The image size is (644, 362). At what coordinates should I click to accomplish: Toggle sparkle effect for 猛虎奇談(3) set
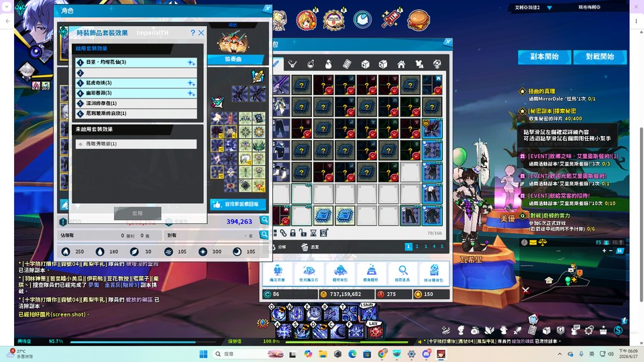point(191,83)
